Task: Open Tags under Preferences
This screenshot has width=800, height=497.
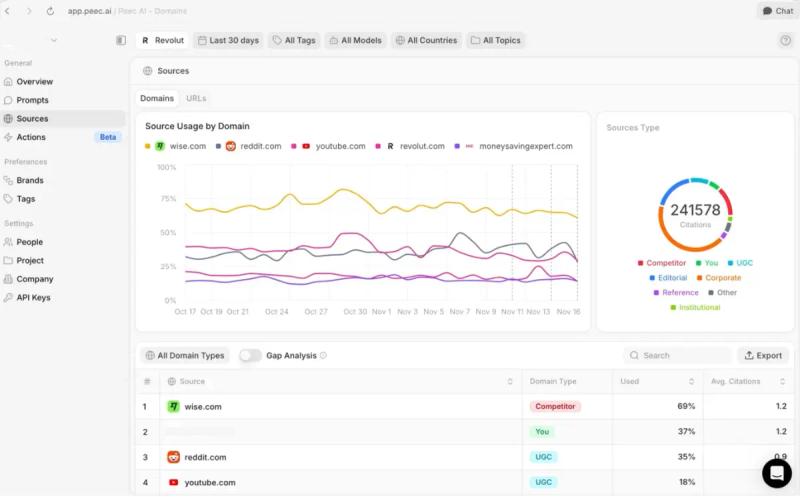Action: point(62,199)
